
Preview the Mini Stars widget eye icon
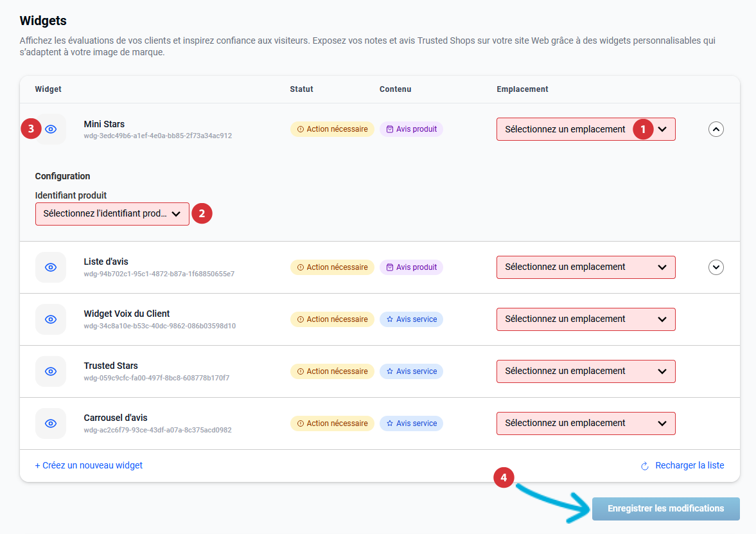click(51, 129)
